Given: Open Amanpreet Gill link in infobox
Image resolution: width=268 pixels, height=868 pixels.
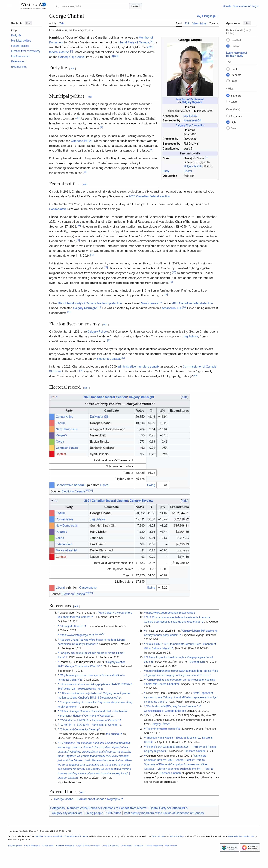Looking at the screenshot, I should (x=193, y=120).
